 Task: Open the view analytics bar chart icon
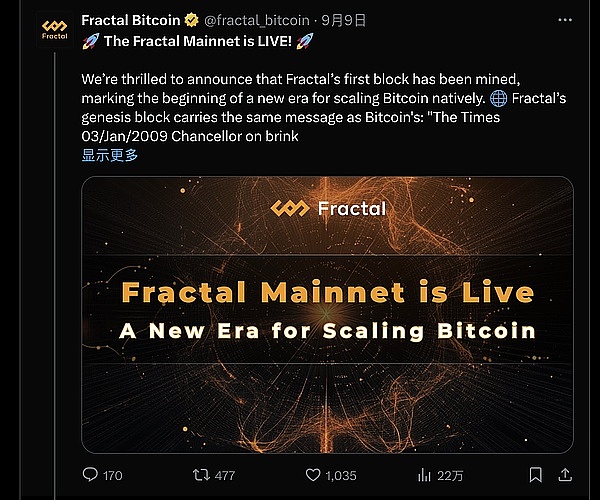pyautogui.click(x=424, y=475)
